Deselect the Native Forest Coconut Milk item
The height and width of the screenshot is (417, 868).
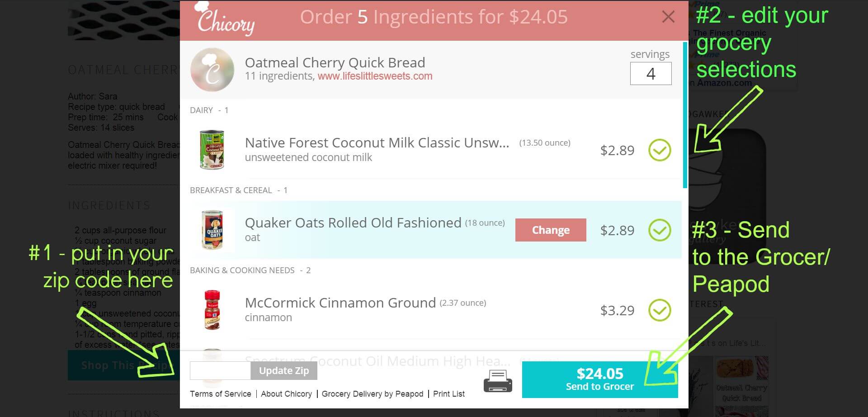pyautogui.click(x=660, y=150)
